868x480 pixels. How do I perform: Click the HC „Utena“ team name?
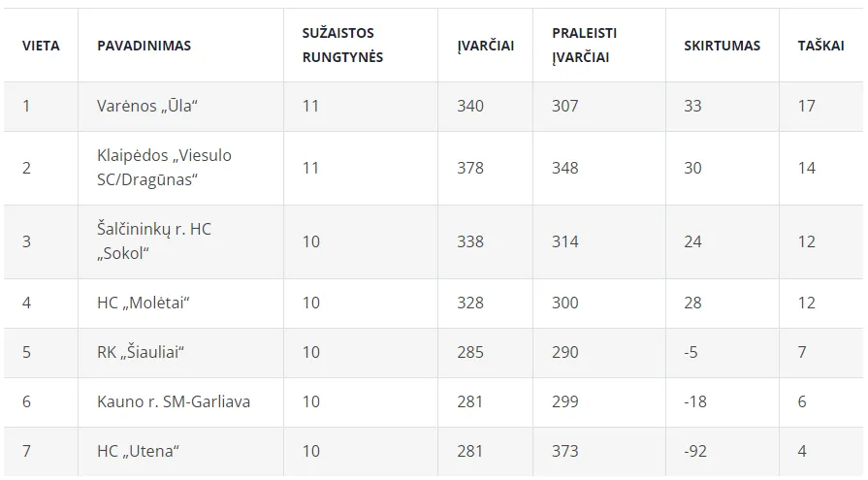pyautogui.click(x=139, y=451)
